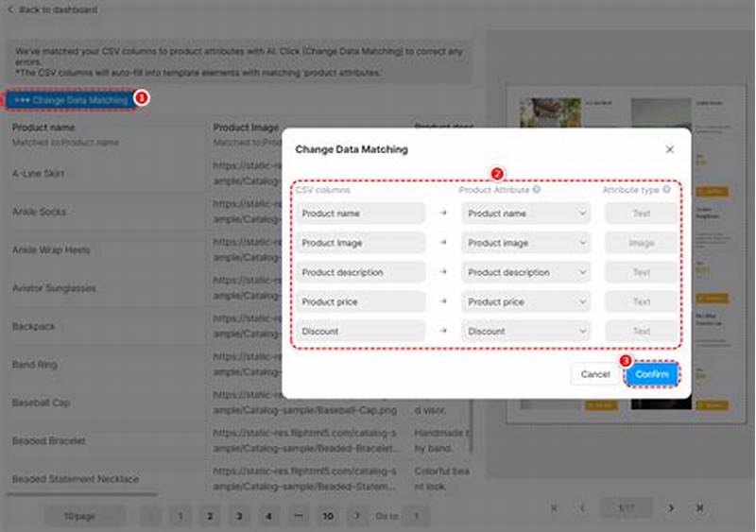Viewport: 756px width, 532px height.
Task: Select the Product price CSV column field
Action: click(361, 301)
